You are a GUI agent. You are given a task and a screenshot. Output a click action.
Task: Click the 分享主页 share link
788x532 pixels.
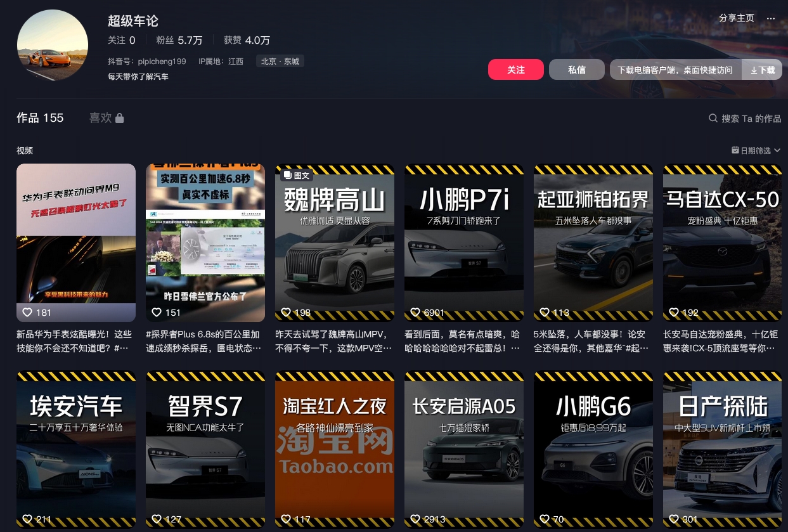point(737,18)
